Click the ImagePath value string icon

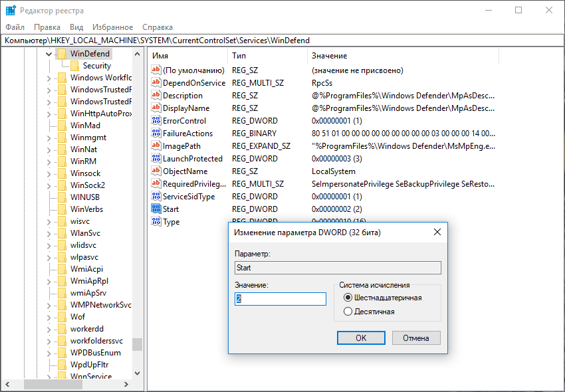click(x=156, y=146)
